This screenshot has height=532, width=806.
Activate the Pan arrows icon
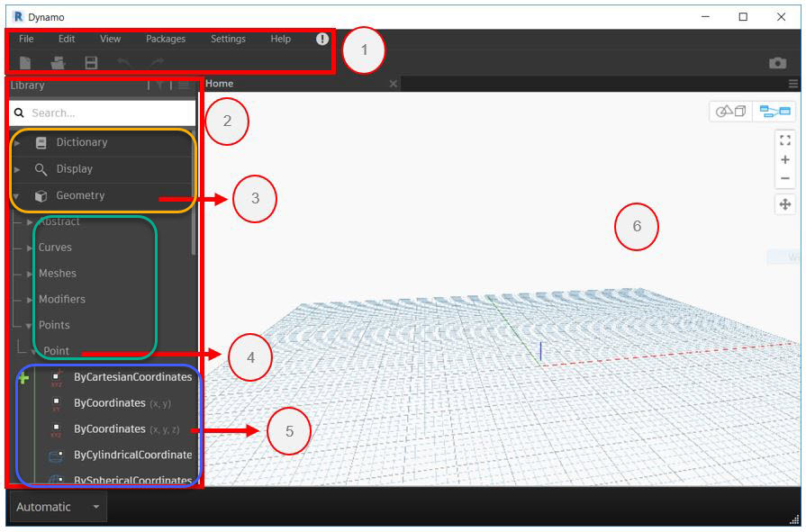point(785,204)
